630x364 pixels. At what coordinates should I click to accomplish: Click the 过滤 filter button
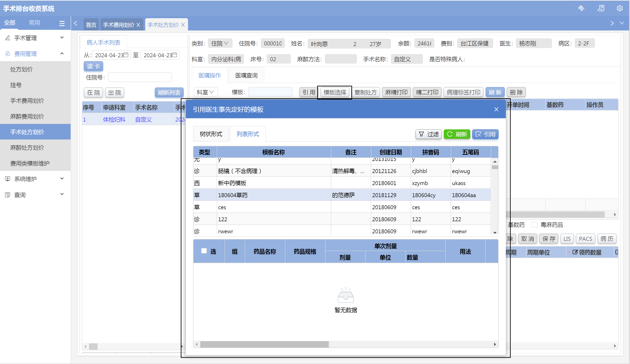pyautogui.click(x=428, y=134)
